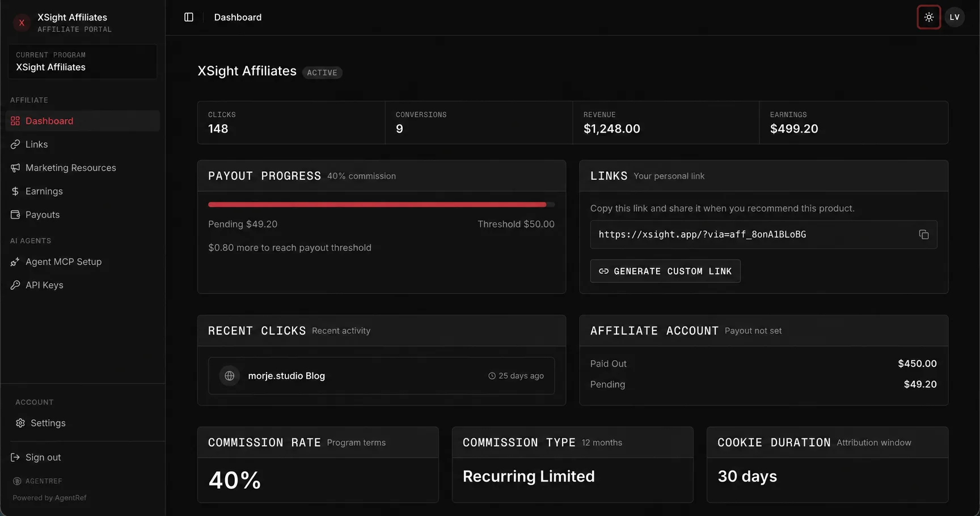980x516 pixels.
Task: Select Dashboard in the sidebar
Action: coord(82,121)
